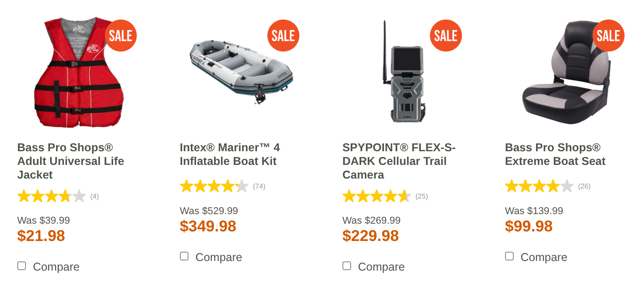This screenshot has height=292, width=644.
Task: Click the star rating under Intex Mariner 4
Action: coord(214,186)
